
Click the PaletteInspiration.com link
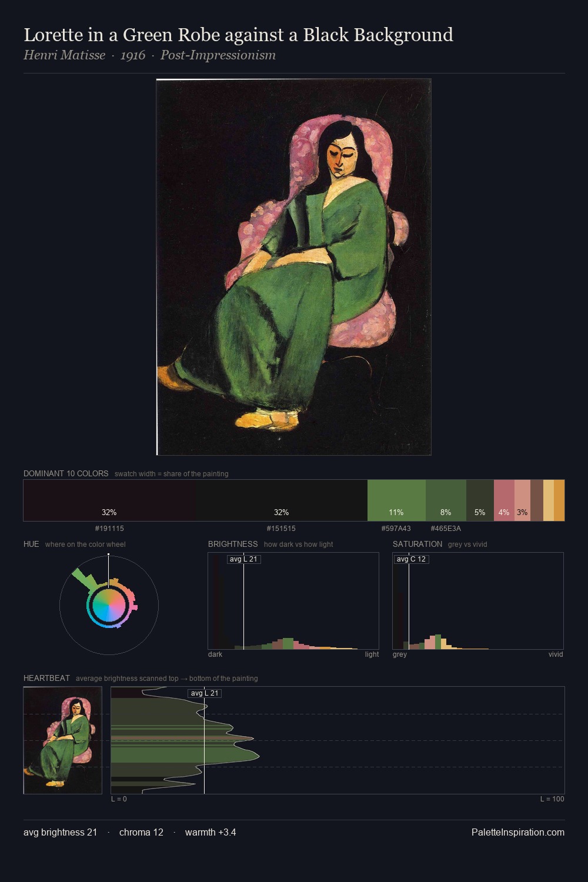[x=518, y=832]
